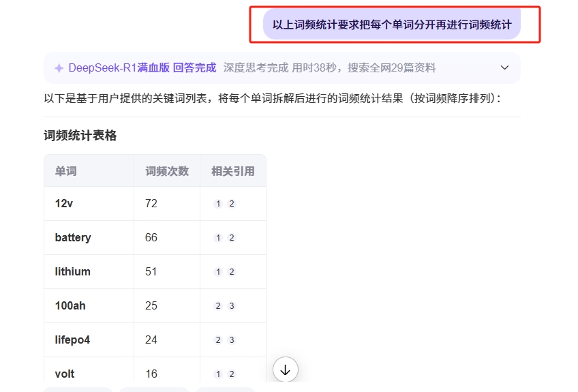Viewport: 578px width, 392px height.
Task: Open citation 1 in the lithium row
Action: pyautogui.click(x=218, y=272)
